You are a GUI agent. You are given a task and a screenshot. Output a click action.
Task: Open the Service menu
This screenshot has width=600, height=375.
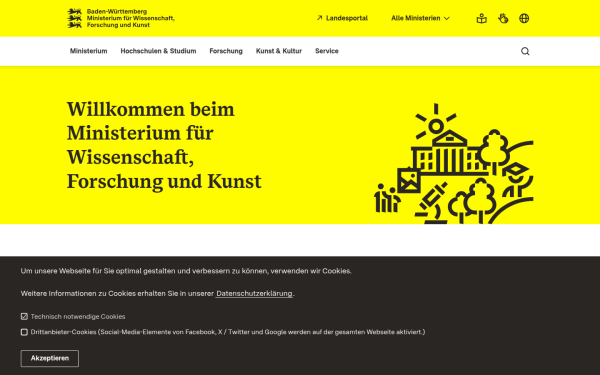pos(326,51)
